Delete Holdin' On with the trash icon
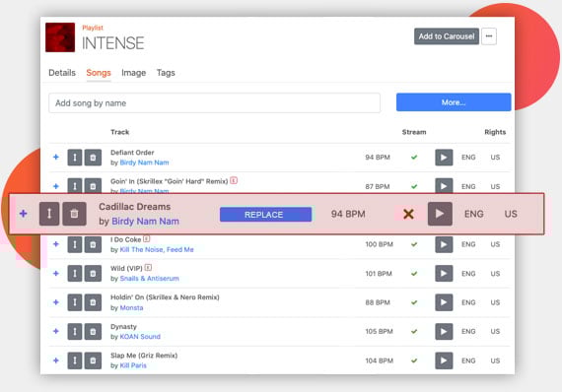Image resolution: width=562 pixels, height=392 pixels. [x=93, y=302]
